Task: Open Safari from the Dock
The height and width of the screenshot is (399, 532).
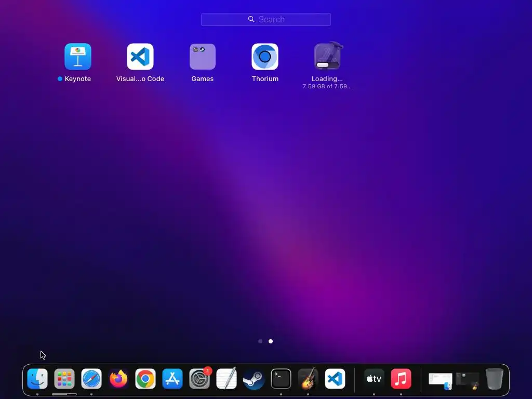Action: pos(91,379)
